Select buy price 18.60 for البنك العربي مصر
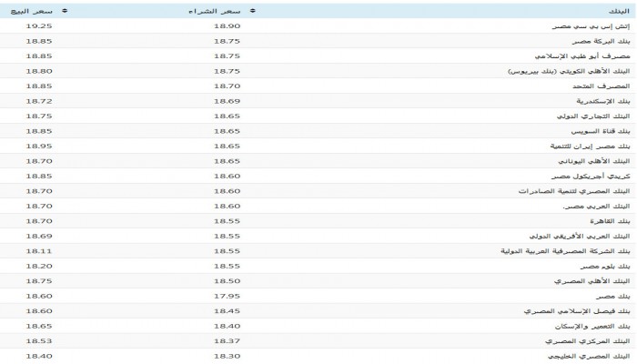Image resolution: width=637 pixels, height=364 pixels. click(x=227, y=206)
